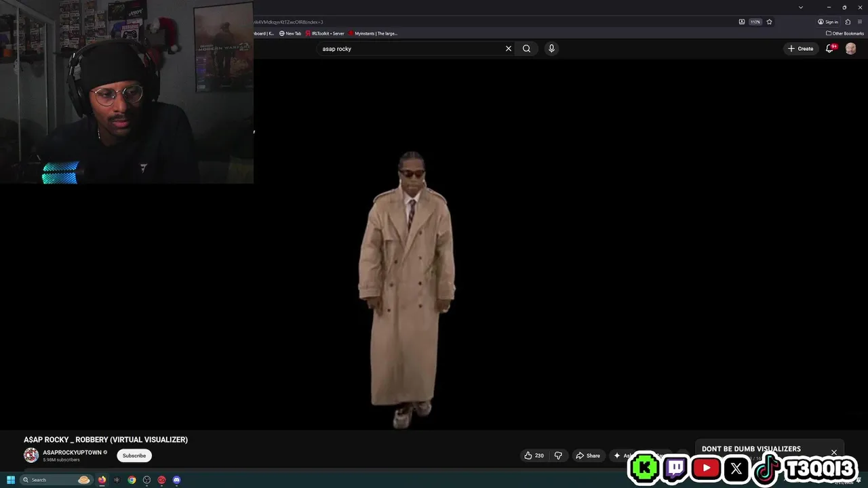Dislike the video with thumbs-down icon

(558, 455)
